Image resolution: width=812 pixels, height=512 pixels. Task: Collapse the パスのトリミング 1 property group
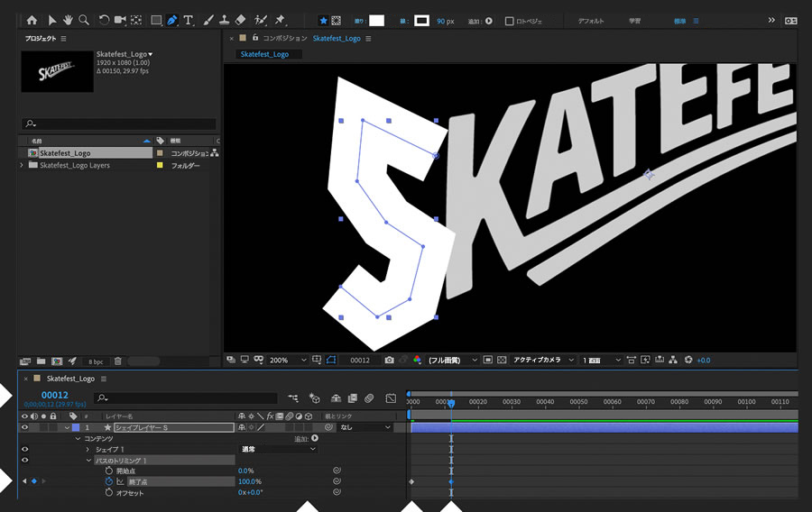coord(89,460)
